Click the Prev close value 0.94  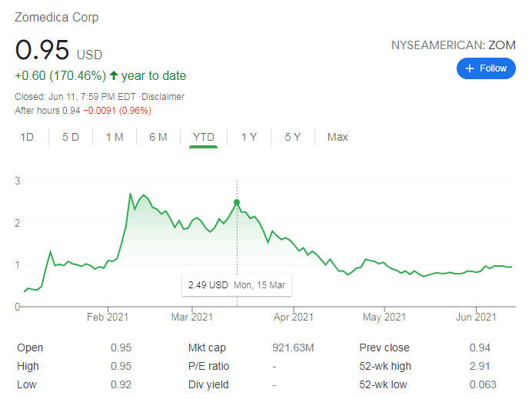click(480, 347)
